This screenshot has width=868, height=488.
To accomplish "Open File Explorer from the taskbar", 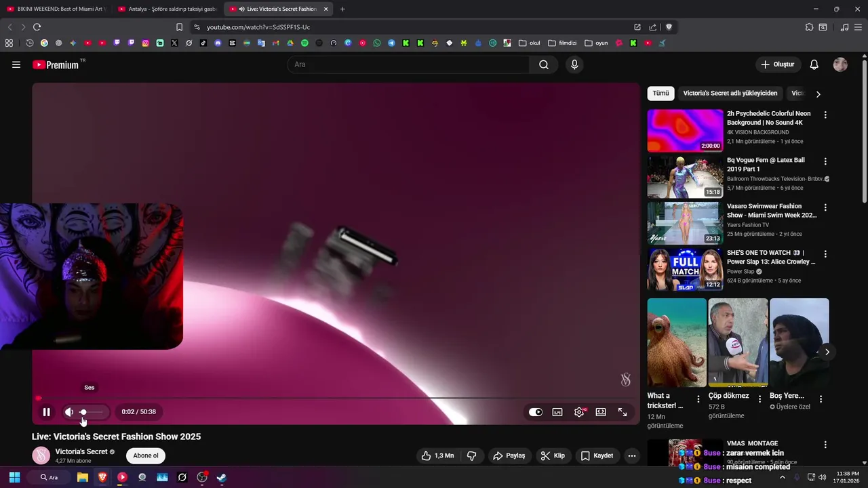I will [x=82, y=477].
